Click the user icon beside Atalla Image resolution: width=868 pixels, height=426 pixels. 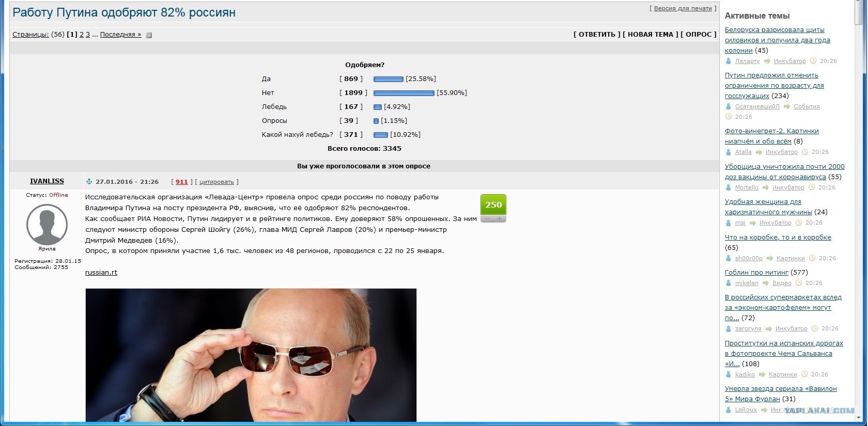pyautogui.click(x=729, y=152)
